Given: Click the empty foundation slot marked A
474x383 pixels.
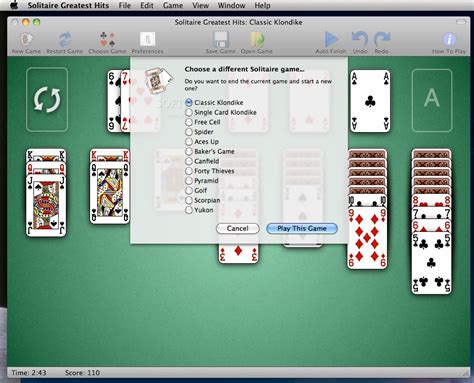Looking at the screenshot, I should 432,100.
